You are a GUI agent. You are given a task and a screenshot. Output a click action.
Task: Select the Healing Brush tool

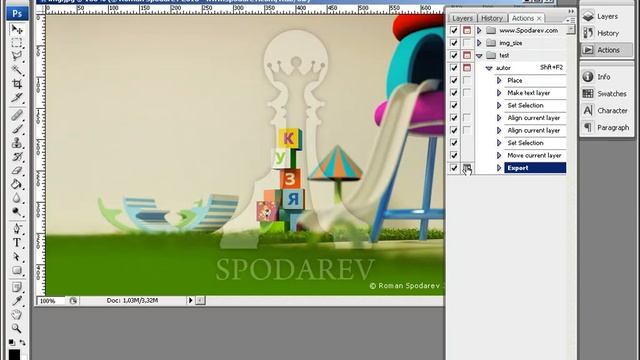(17, 116)
